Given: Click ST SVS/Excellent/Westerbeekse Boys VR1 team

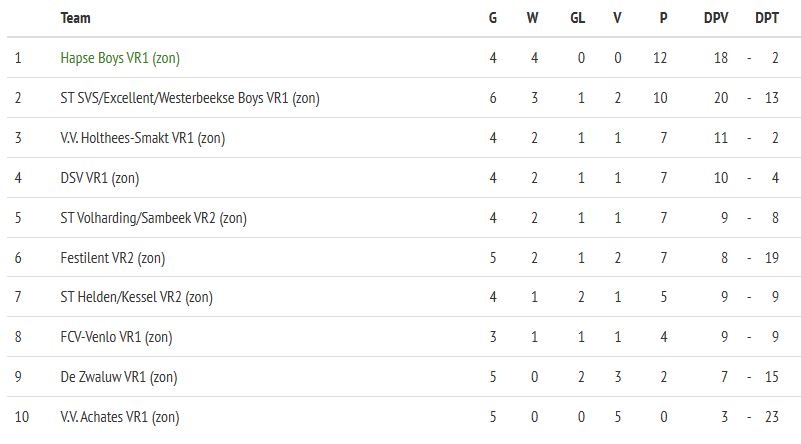Looking at the screenshot, I should [190, 98].
